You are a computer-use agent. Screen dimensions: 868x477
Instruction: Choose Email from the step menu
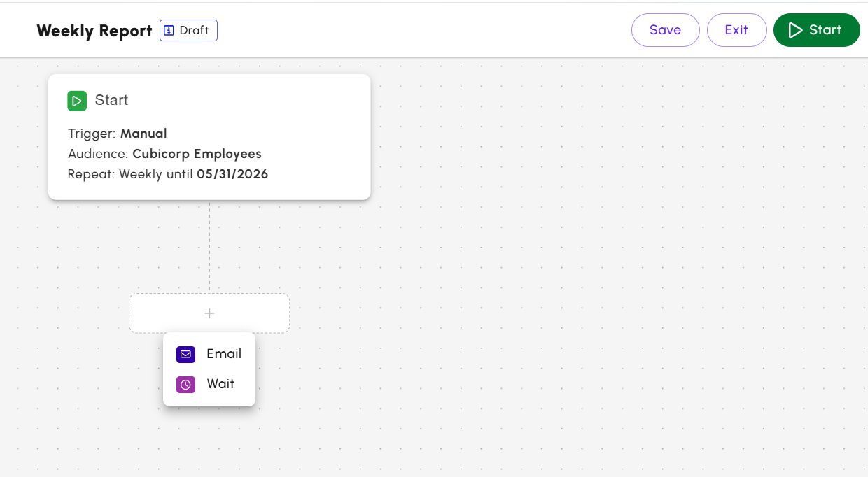coord(224,354)
